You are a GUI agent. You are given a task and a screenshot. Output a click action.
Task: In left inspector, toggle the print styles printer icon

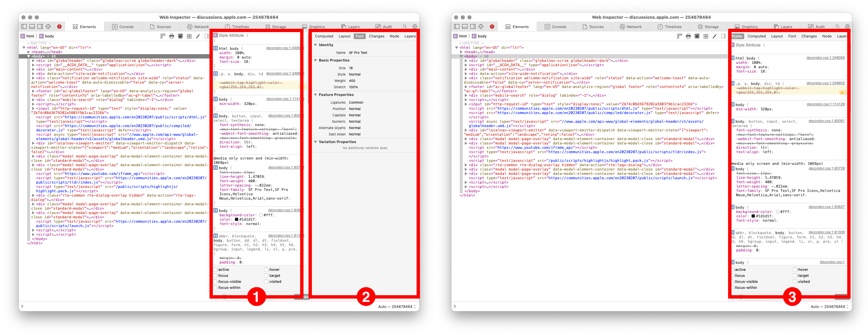click(x=172, y=36)
